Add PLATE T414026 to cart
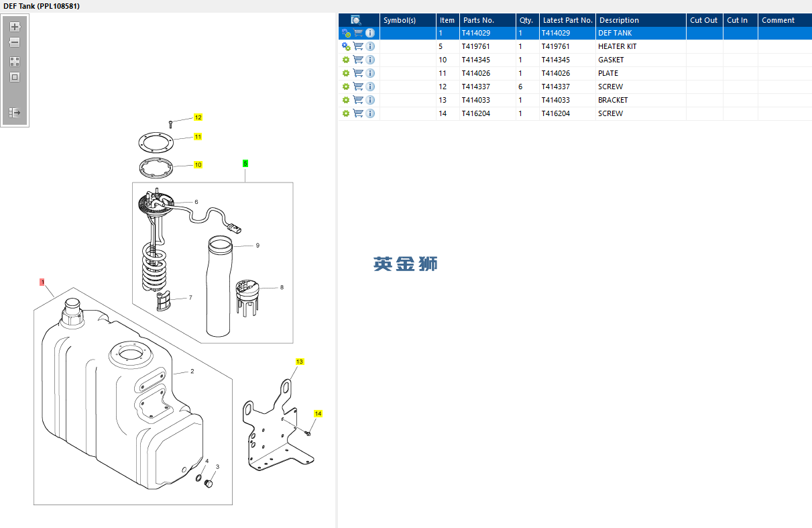 click(x=358, y=73)
